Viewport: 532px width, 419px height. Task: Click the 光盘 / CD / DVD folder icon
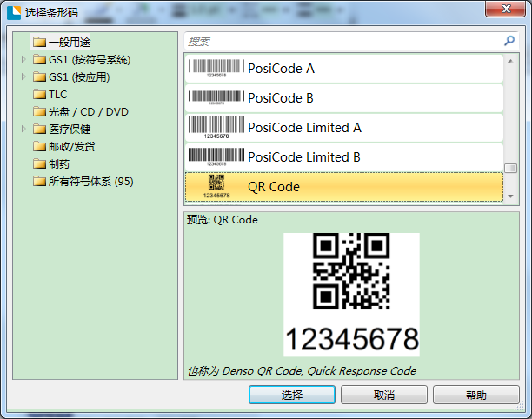(39, 111)
